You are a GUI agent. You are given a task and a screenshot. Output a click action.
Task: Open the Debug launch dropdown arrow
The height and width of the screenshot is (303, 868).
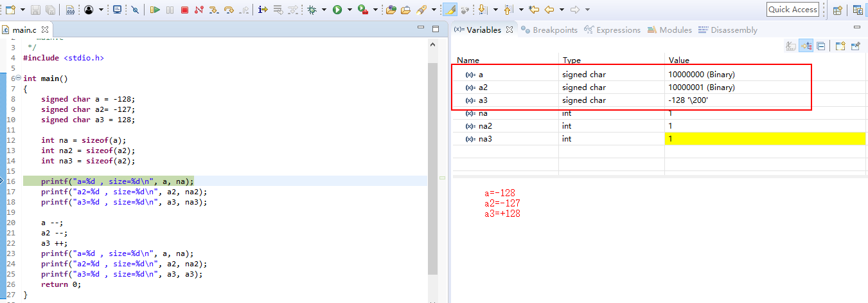[324, 10]
